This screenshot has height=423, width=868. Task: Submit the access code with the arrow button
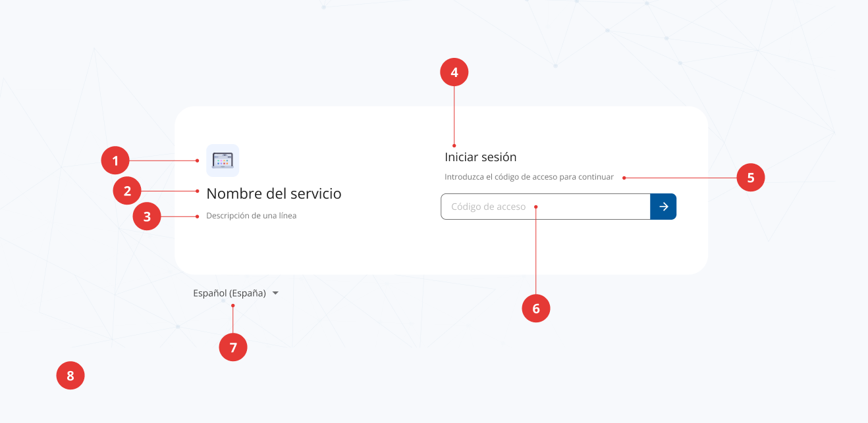coord(663,206)
